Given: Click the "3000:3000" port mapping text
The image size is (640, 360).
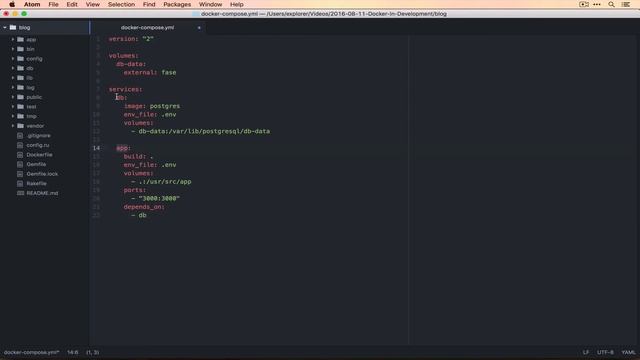Looking at the screenshot, I should (x=159, y=198).
